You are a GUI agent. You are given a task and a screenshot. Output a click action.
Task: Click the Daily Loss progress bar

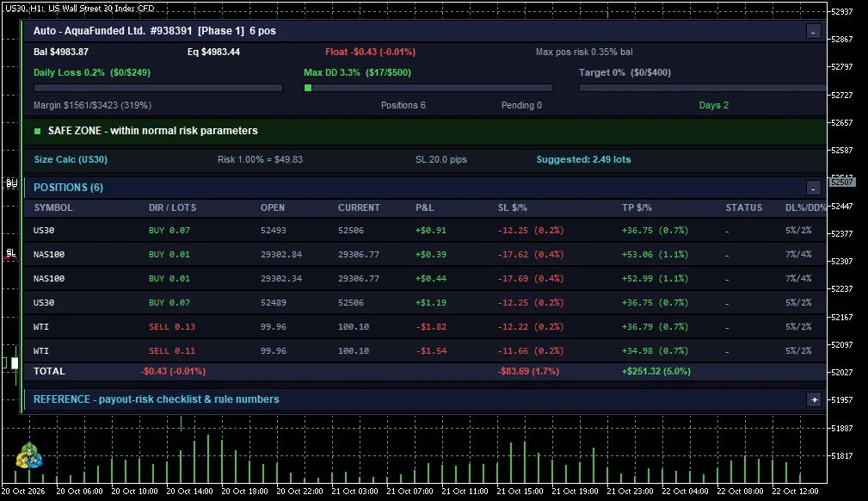158,88
